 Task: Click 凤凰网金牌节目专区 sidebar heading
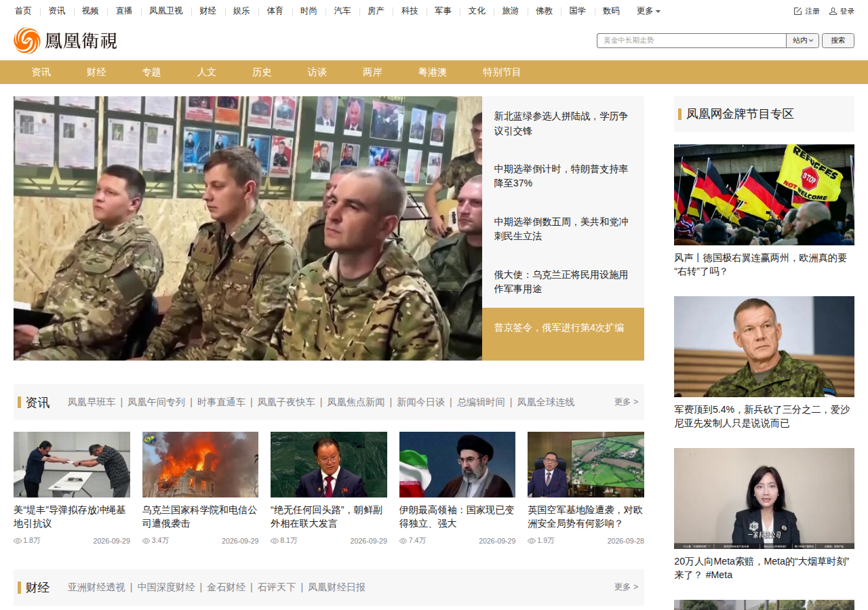coord(740,114)
